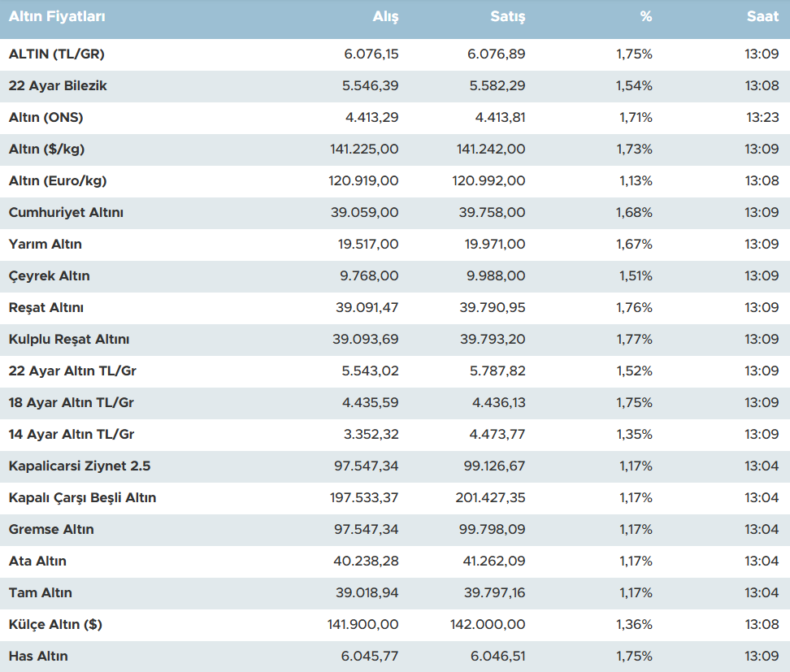Open Kapalı Çarşı Beşli Altın link
This screenshot has width=790, height=672.
pyautogui.click(x=82, y=497)
